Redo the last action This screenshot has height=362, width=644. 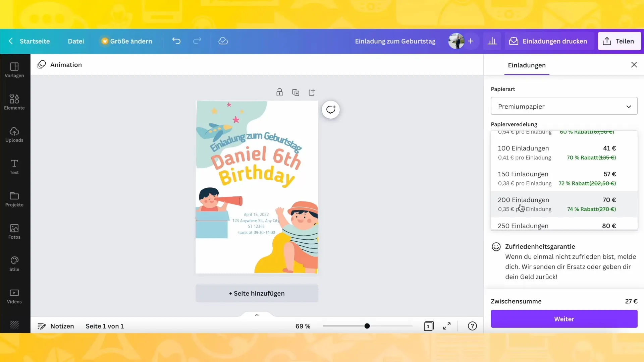[197, 41]
